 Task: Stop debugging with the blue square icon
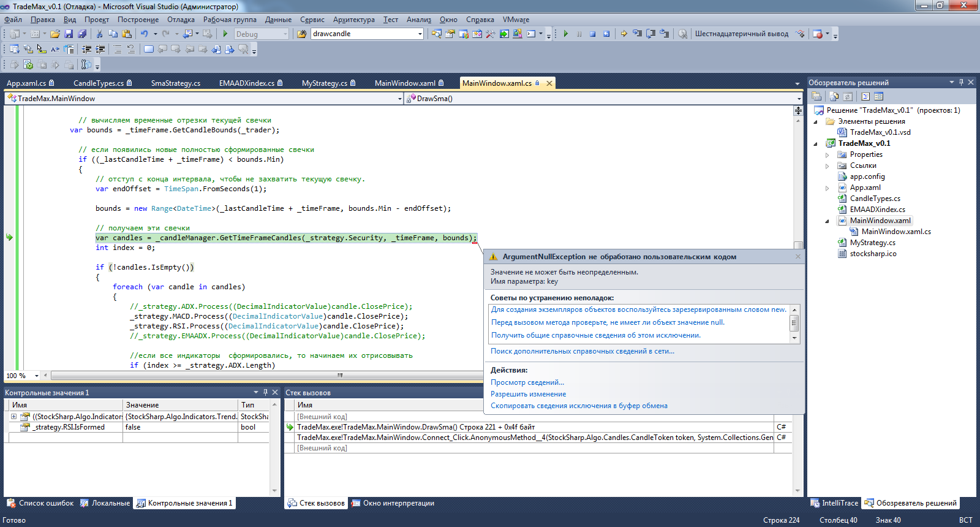pos(592,34)
